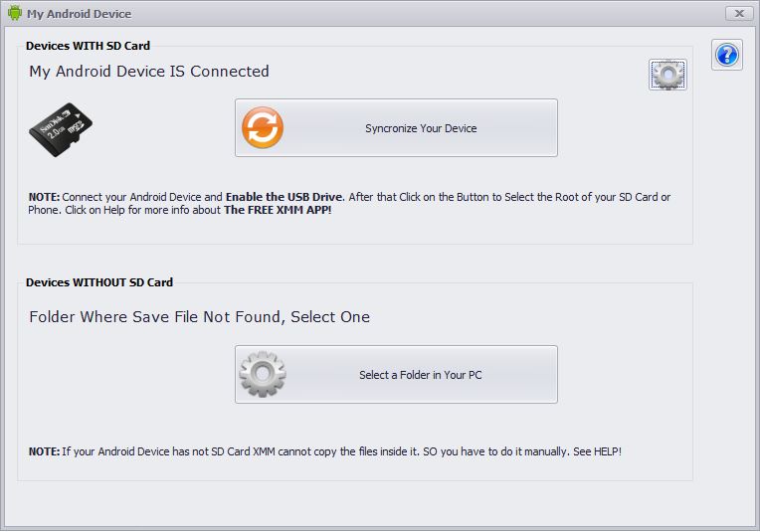This screenshot has width=760, height=532.
Task: Click the "My Android Device IS Connected" status
Action: 149,72
